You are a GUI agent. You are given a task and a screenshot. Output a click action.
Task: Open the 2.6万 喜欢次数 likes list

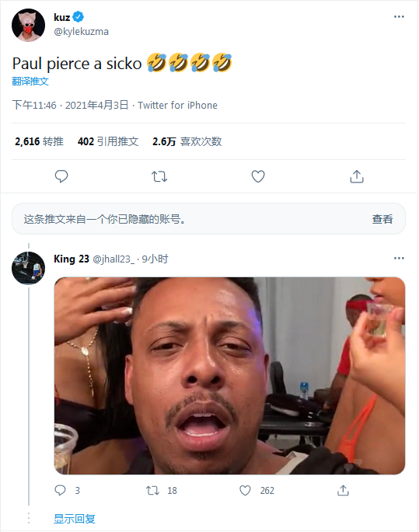point(187,141)
